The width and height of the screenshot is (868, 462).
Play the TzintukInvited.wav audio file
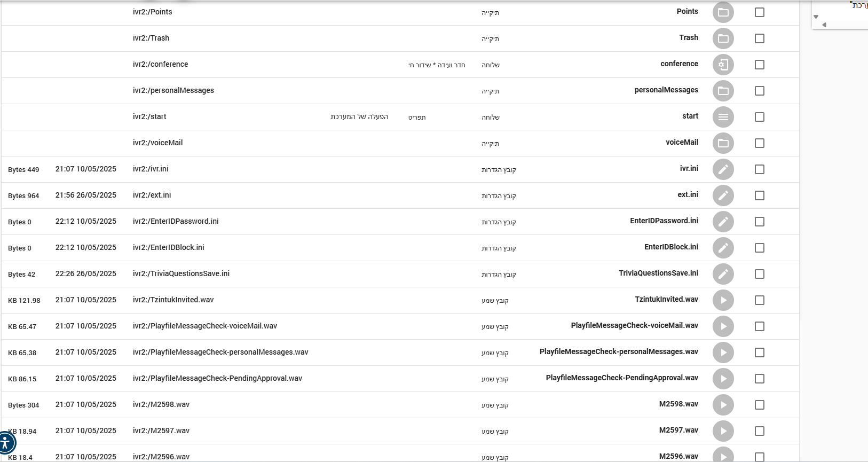pyautogui.click(x=723, y=300)
